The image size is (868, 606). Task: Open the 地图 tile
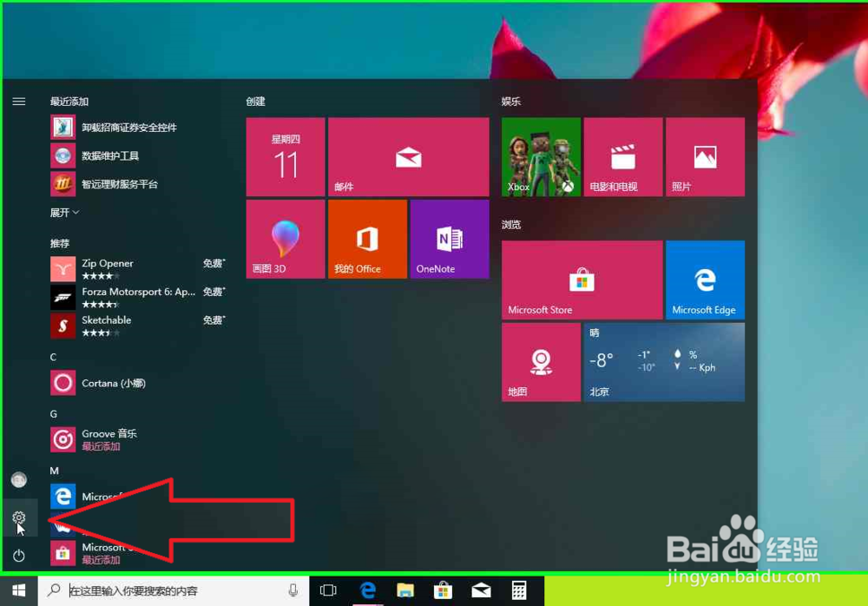click(540, 362)
